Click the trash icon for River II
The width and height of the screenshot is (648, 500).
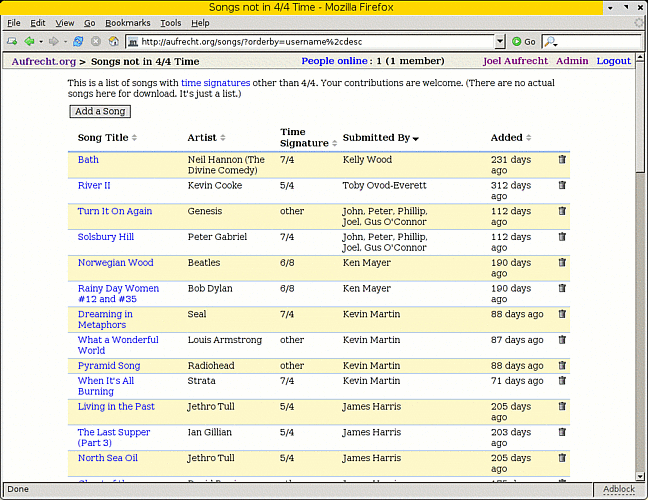[x=562, y=185]
